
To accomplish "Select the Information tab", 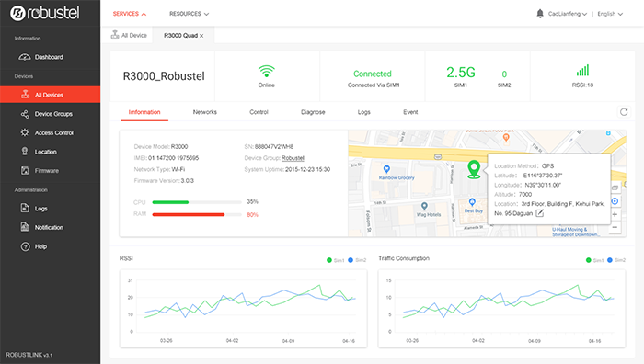I will pyautogui.click(x=144, y=112).
